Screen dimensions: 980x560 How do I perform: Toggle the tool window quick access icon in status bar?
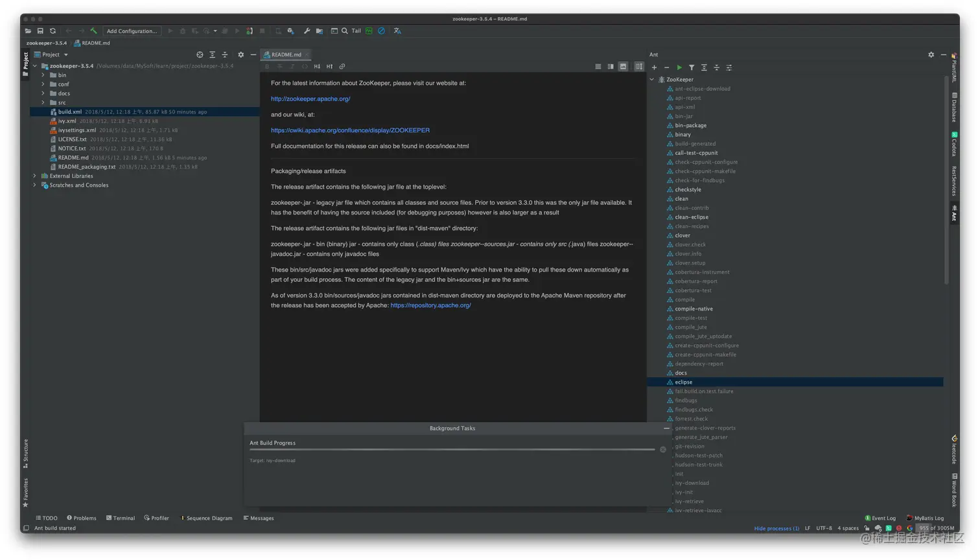pyautogui.click(x=27, y=528)
